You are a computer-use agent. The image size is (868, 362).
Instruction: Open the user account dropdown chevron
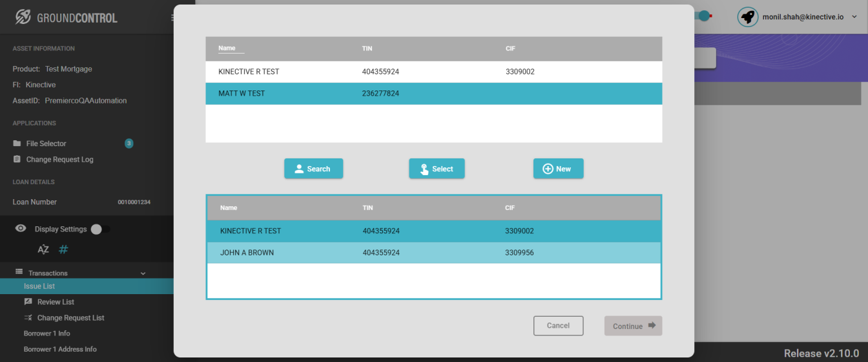[x=854, y=17]
